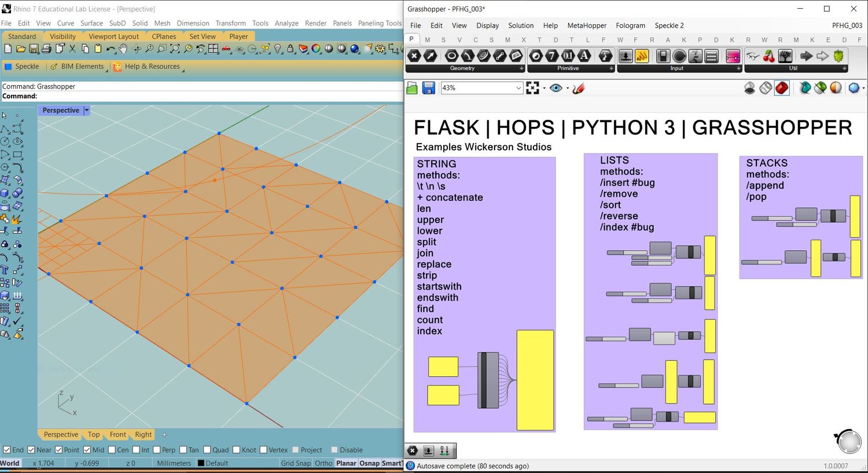
Task: Click the padlock Lock icon in Rhino
Action: (x=290, y=49)
